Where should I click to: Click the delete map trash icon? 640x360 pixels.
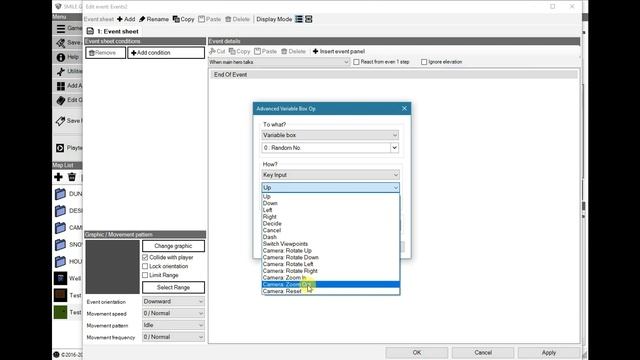(72, 177)
